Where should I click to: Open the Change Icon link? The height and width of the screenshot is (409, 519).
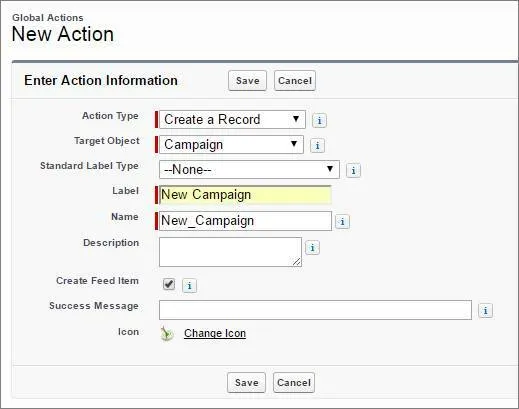pos(215,333)
